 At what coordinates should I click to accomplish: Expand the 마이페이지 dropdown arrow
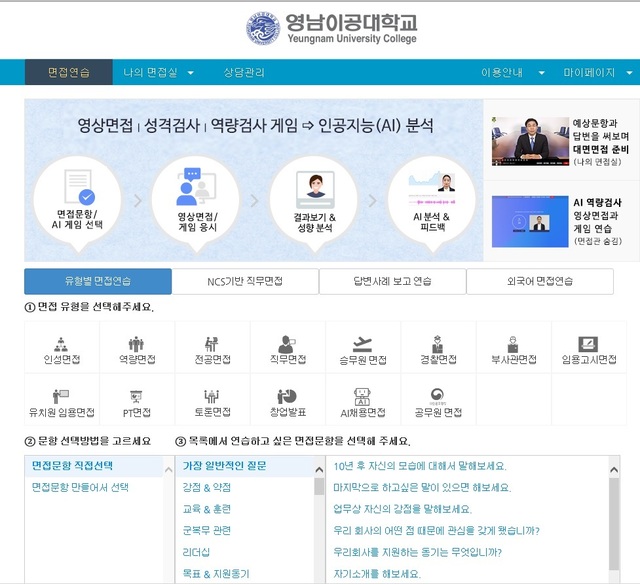point(629,73)
